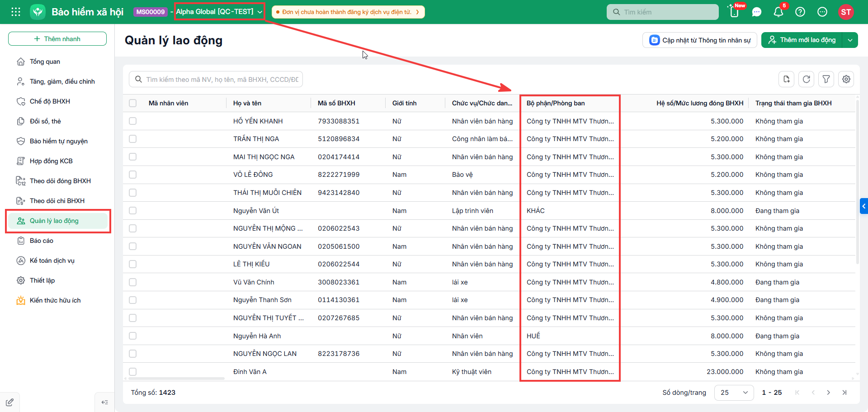Open the notifications bell icon

[778, 12]
